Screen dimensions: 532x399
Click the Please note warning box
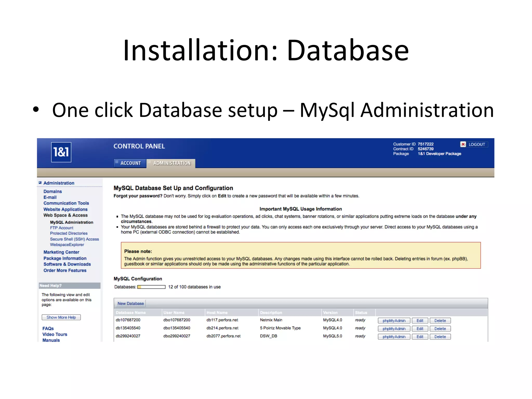pyautogui.click(x=301, y=255)
